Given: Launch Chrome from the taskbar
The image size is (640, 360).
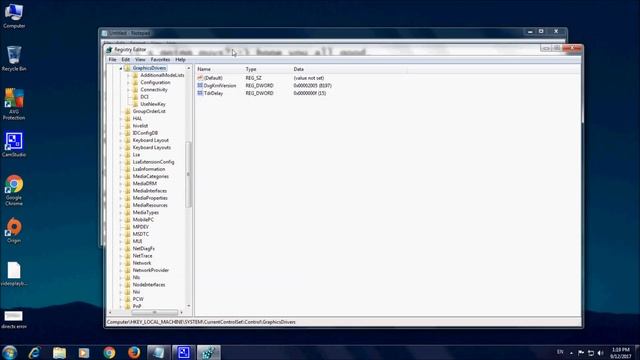Looking at the screenshot, I should tap(109, 352).
